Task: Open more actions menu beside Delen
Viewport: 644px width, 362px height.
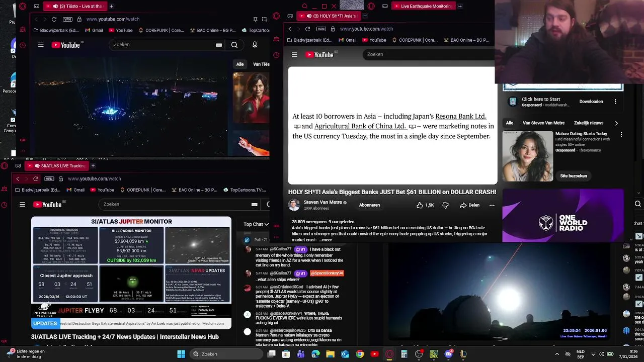Action: pyautogui.click(x=492, y=205)
